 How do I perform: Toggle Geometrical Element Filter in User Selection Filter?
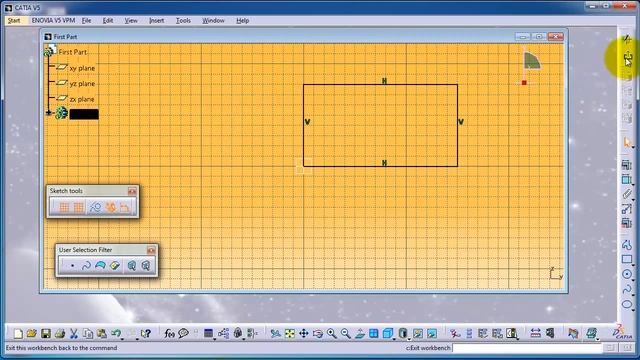146,266
